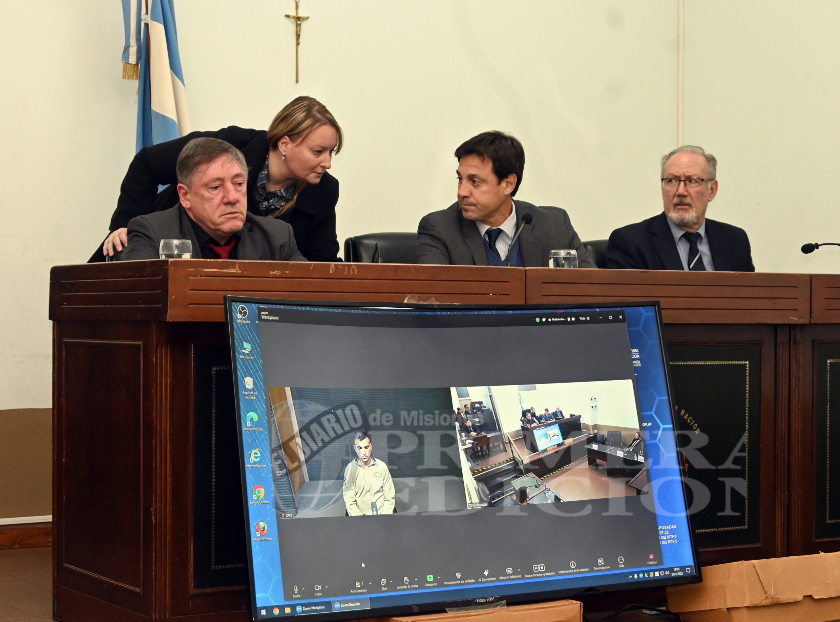This screenshot has height=622, width=840.
Task: Open Información de la reunión icon
Action: 573,565
